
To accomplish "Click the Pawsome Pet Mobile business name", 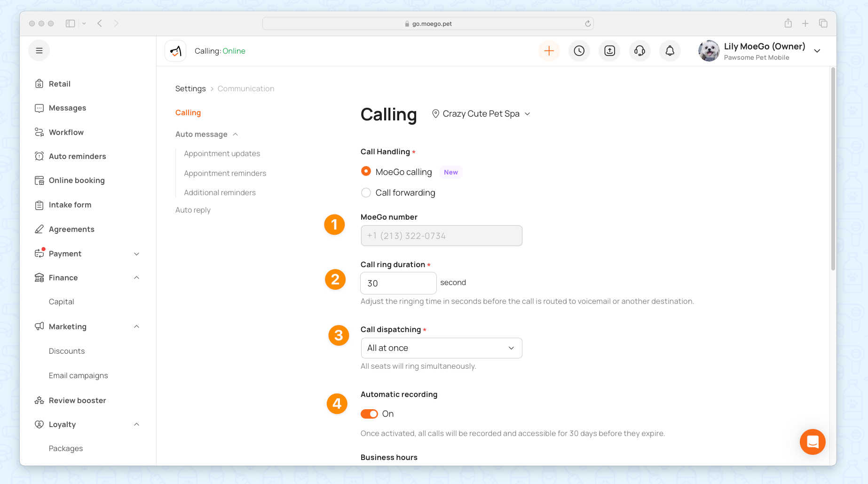I will pyautogui.click(x=757, y=58).
